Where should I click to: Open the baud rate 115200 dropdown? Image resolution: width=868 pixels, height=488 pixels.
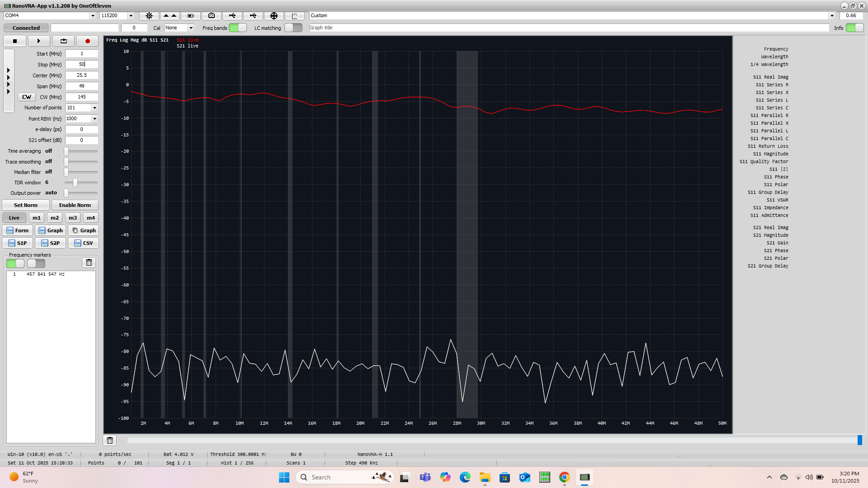point(131,16)
